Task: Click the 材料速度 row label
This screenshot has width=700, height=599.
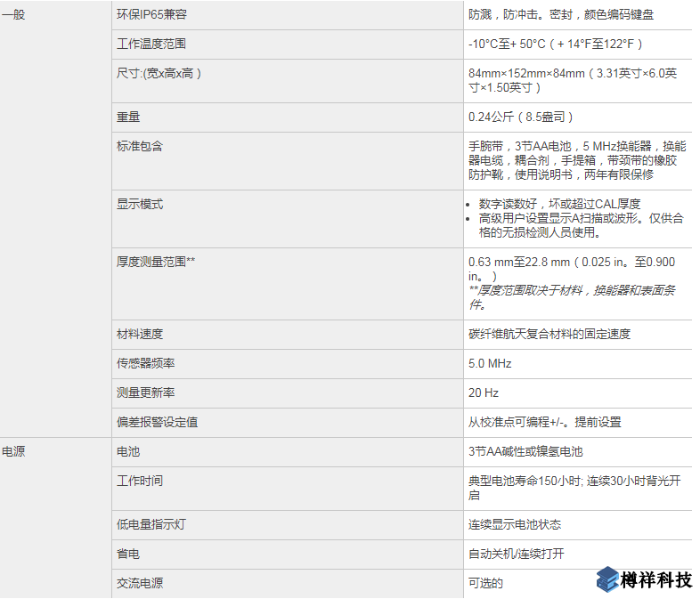Action: (x=140, y=334)
